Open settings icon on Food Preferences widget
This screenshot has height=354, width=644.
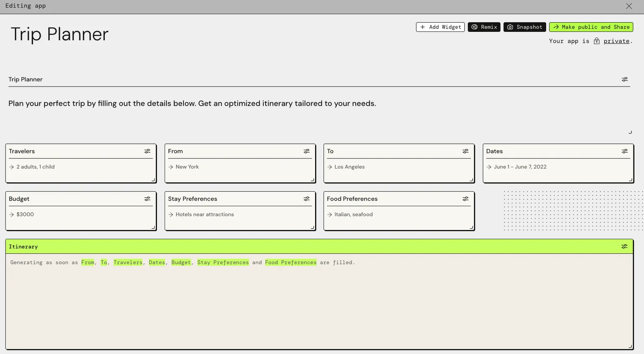click(466, 199)
